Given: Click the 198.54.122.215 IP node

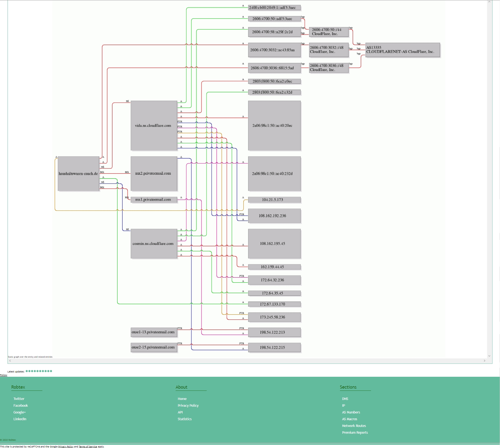Looking at the screenshot, I should [x=274, y=347].
